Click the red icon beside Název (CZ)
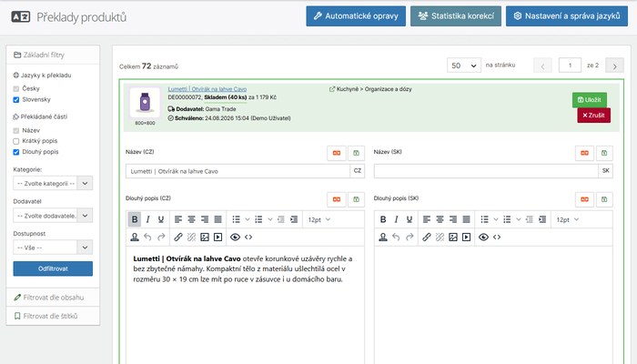 pos(337,153)
